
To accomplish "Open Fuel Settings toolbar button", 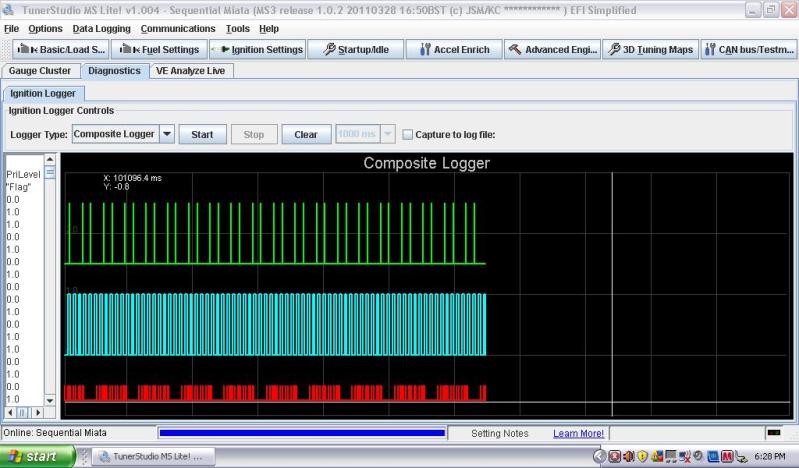I will pyautogui.click(x=158, y=49).
